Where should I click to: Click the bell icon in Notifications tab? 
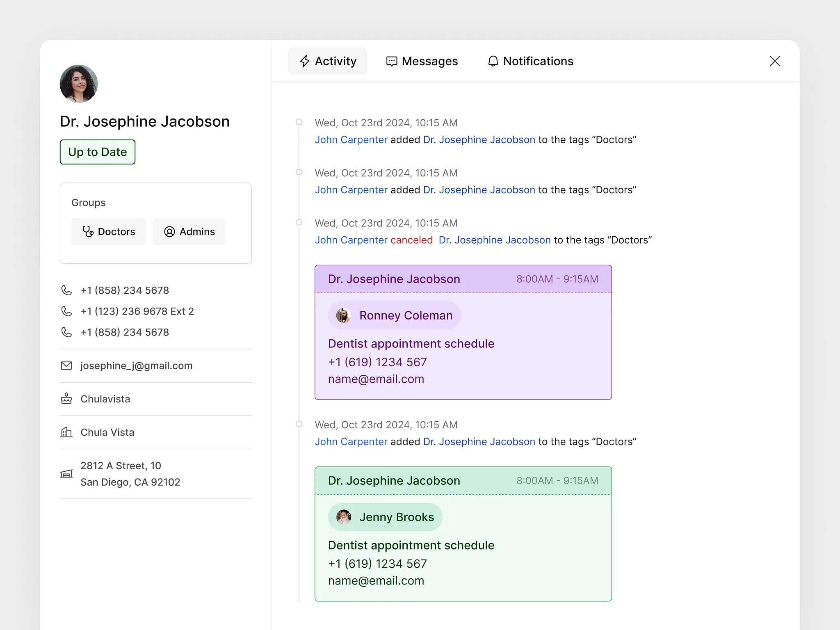(x=493, y=61)
